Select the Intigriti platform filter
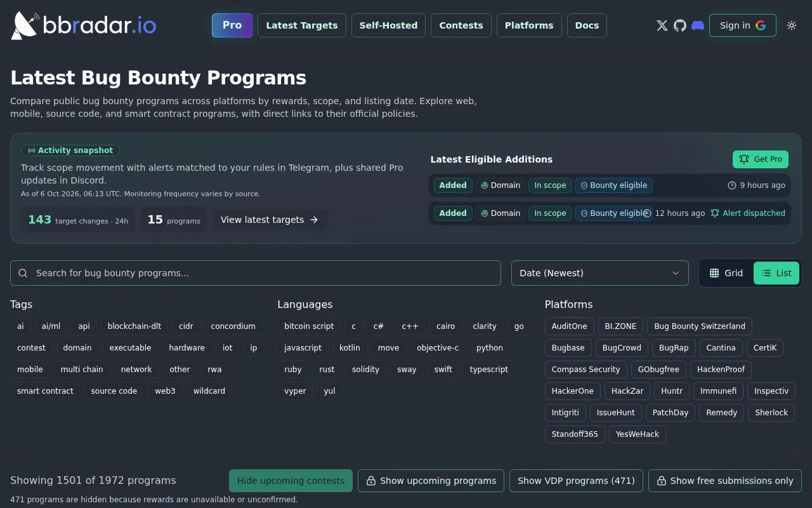This screenshot has width=812, height=508. [x=565, y=413]
